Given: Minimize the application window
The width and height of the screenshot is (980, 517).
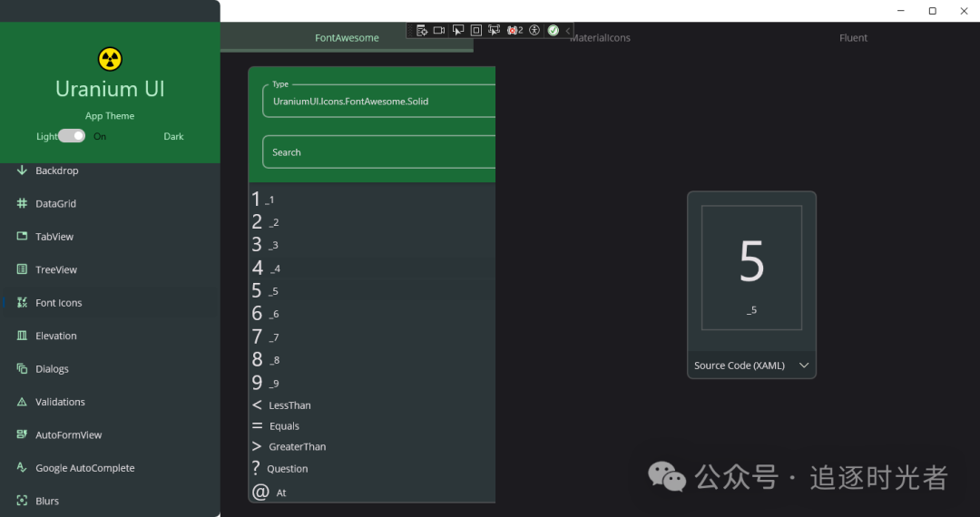Looking at the screenshot, I should [x=901, y=11].
